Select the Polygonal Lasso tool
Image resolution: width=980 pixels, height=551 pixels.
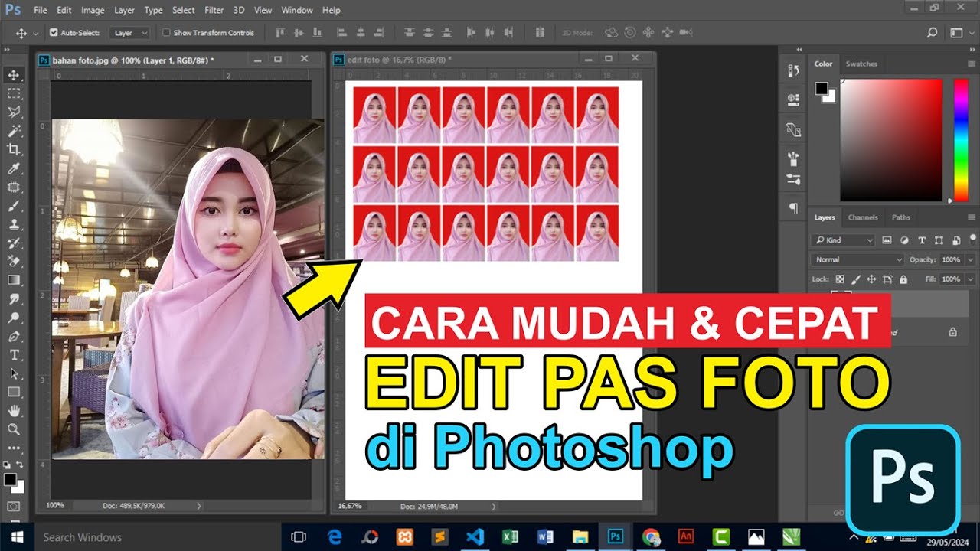coord(14,112)
